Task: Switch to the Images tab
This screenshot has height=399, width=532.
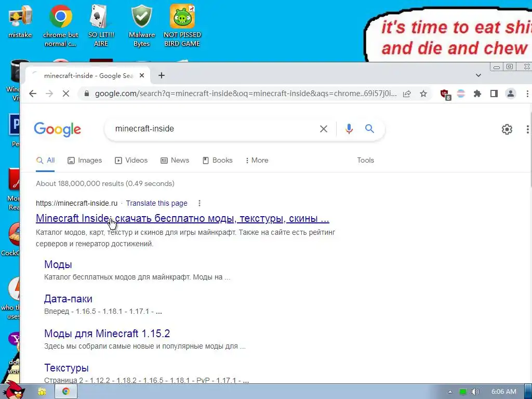Action: click(x=85, y=161)
